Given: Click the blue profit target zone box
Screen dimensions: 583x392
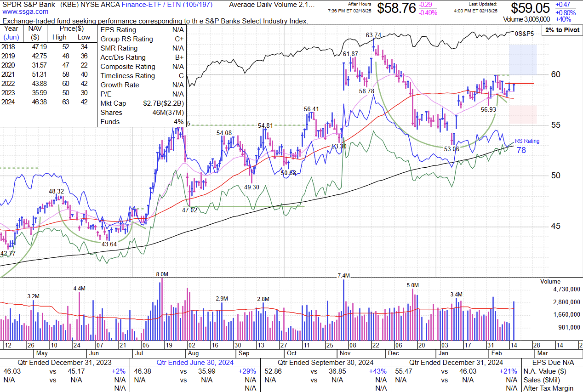Looking at the screenshot, I should (523, 60).
